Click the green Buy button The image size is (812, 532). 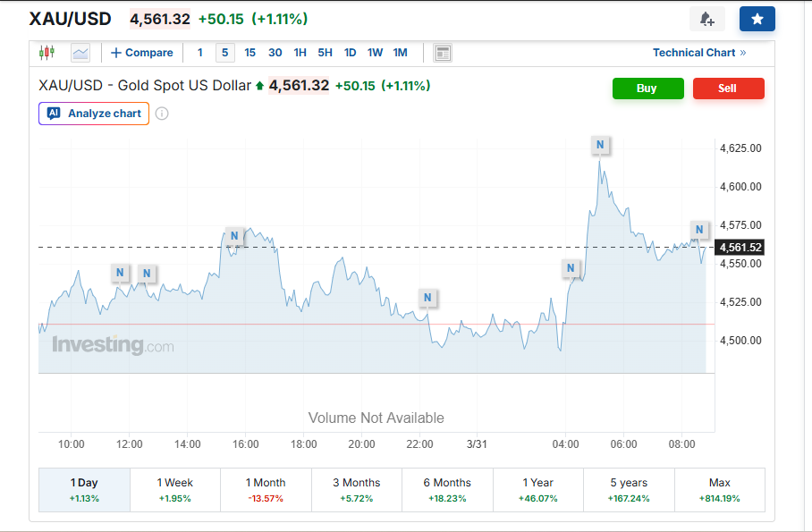point(647,89)
